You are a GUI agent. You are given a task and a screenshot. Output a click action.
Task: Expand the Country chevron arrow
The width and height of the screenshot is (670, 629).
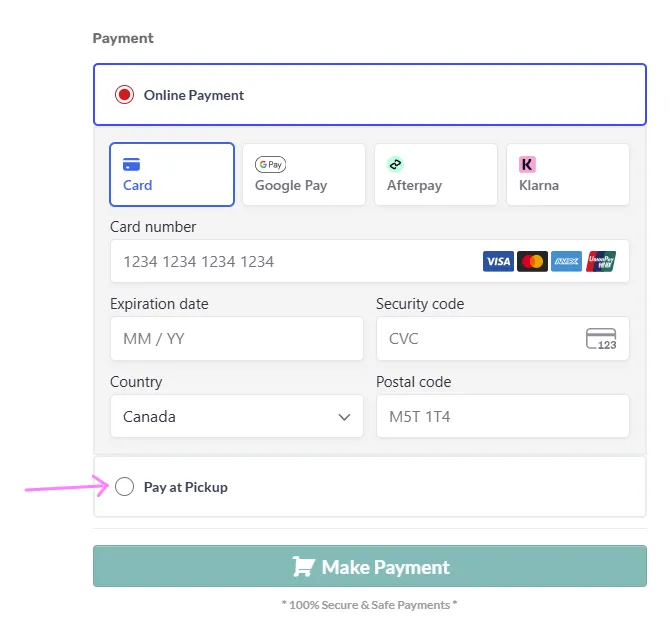(x=344, y=417)
